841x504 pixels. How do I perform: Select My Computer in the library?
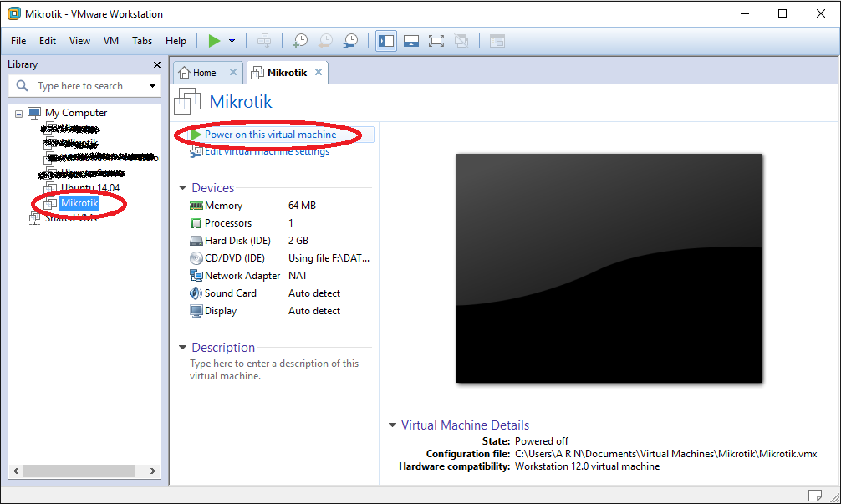pyautogui.click(x=75, y=113)
